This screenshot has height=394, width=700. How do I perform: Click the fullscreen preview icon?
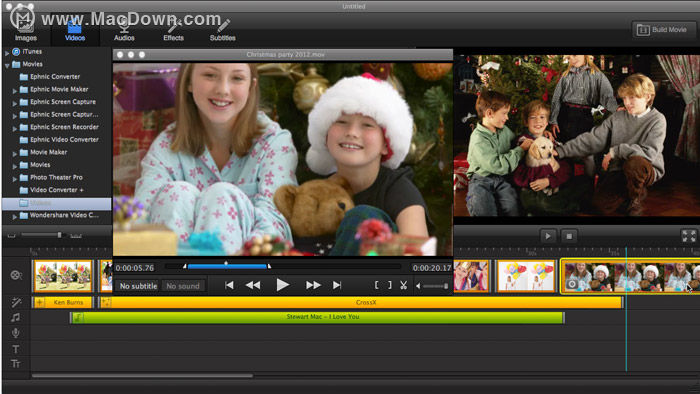tap(688, 236)
